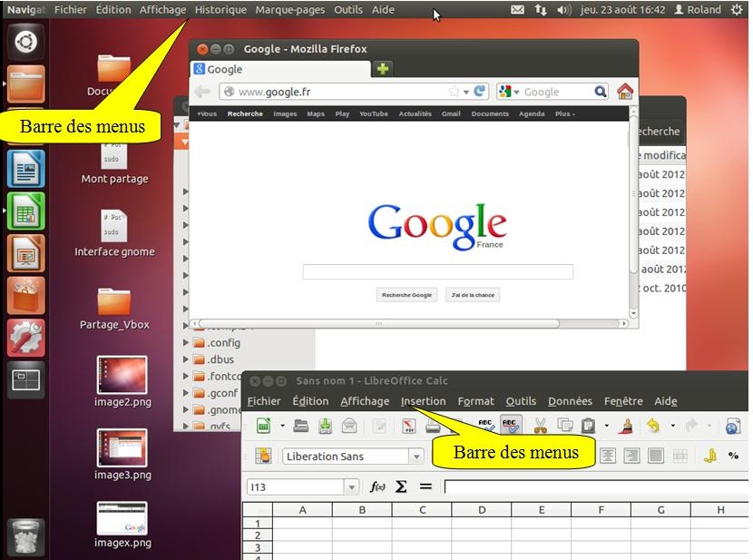Screen dimensions: 753x560
Task: Copy selection using Calc's Copy icon
Action: (564, 426)
